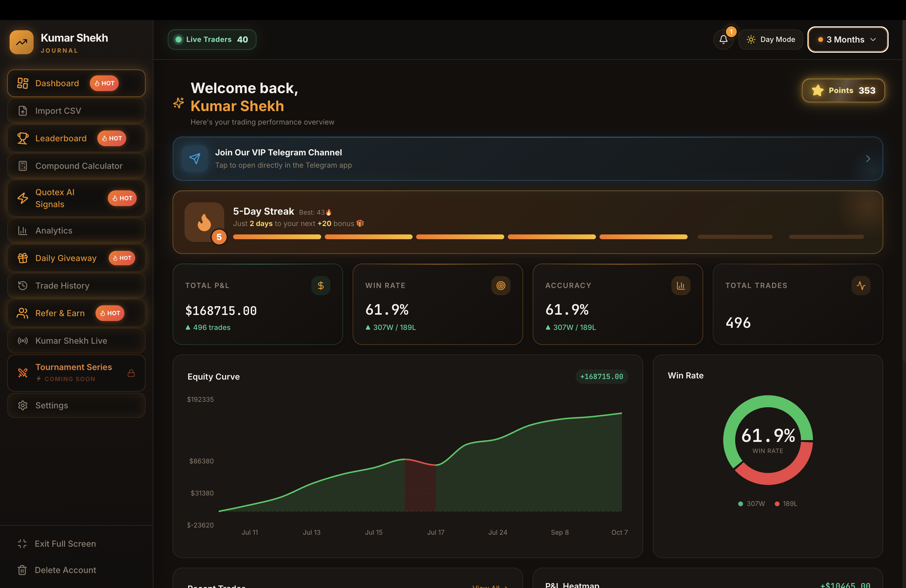Click the red 189L legend dot
Screen dimensions: 906x588
coord(777,504)
